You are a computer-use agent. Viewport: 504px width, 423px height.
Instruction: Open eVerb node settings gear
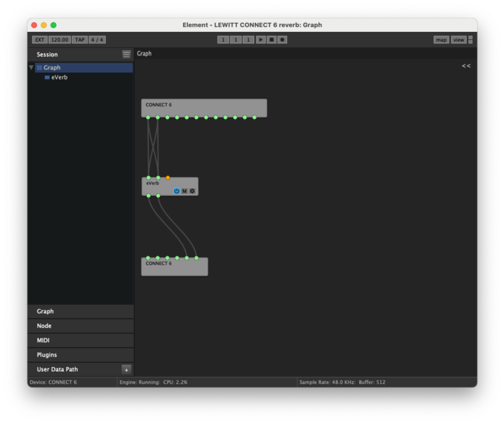point(193,191)
